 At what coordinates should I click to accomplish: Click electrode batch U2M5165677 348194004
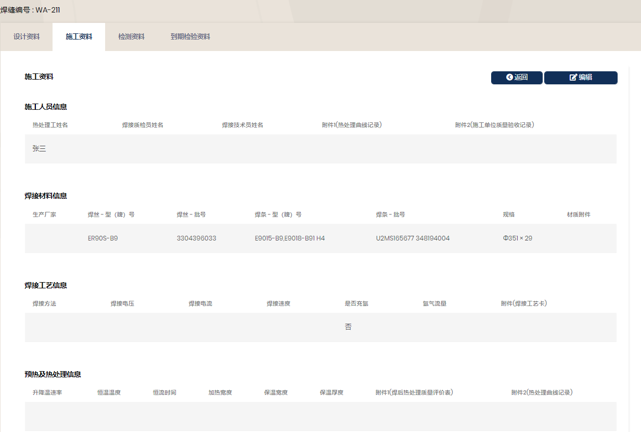[x=412, y=238]
